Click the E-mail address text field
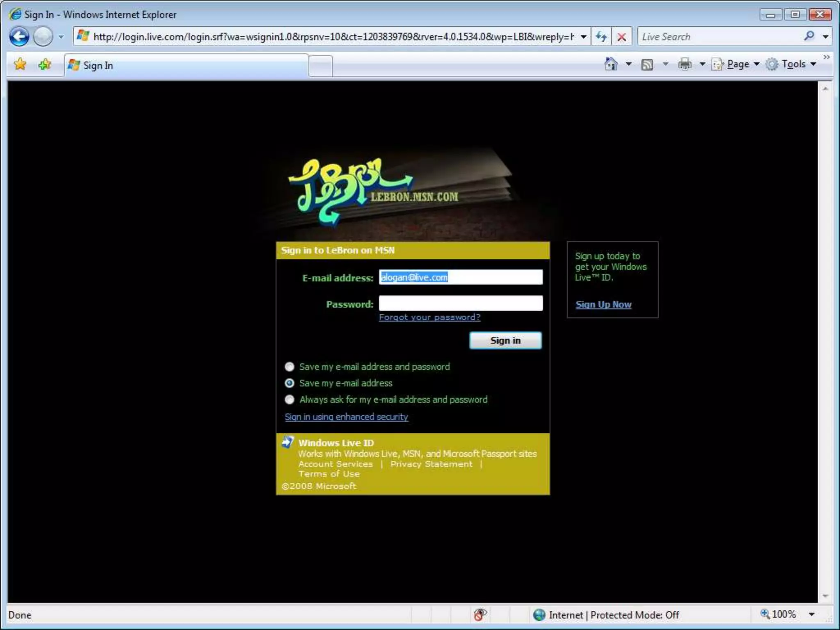 [x=461, y=277]
